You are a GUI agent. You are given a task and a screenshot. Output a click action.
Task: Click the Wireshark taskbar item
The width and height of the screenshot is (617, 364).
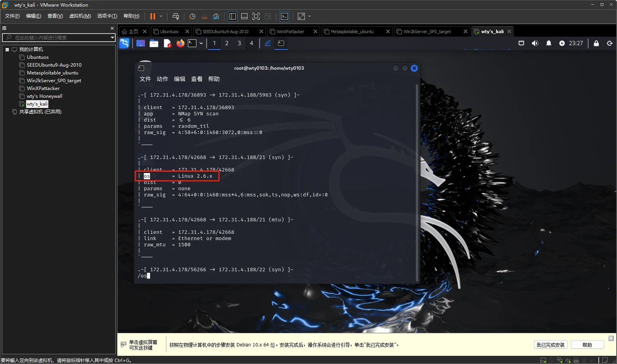[268, 43]
